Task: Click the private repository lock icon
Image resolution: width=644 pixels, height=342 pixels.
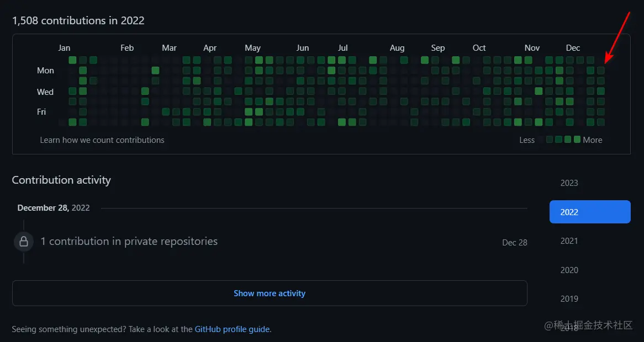Action: pos(23,241)
